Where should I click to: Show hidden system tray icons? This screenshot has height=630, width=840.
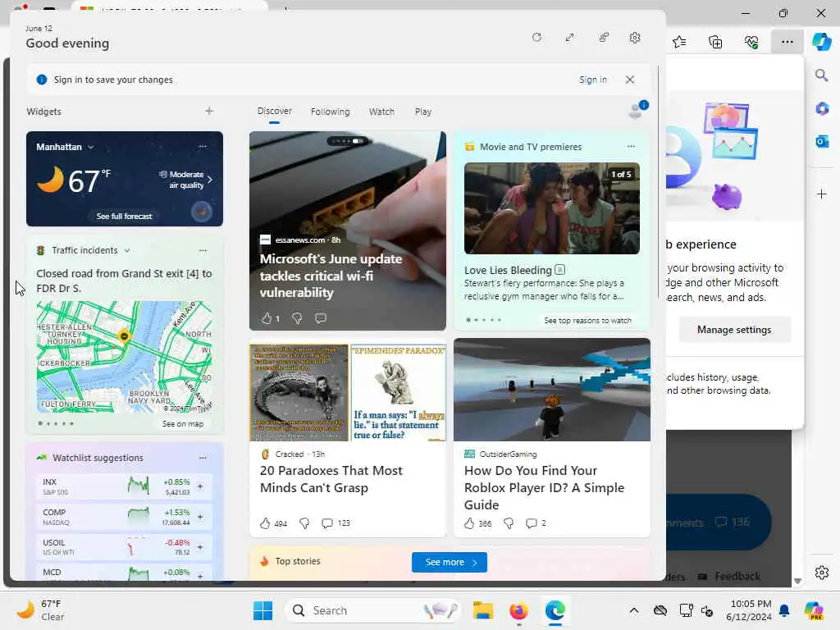click(x=634, y=610)
